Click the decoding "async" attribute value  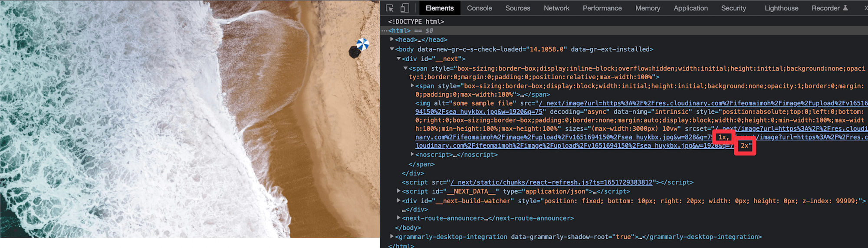coord(596,112)
